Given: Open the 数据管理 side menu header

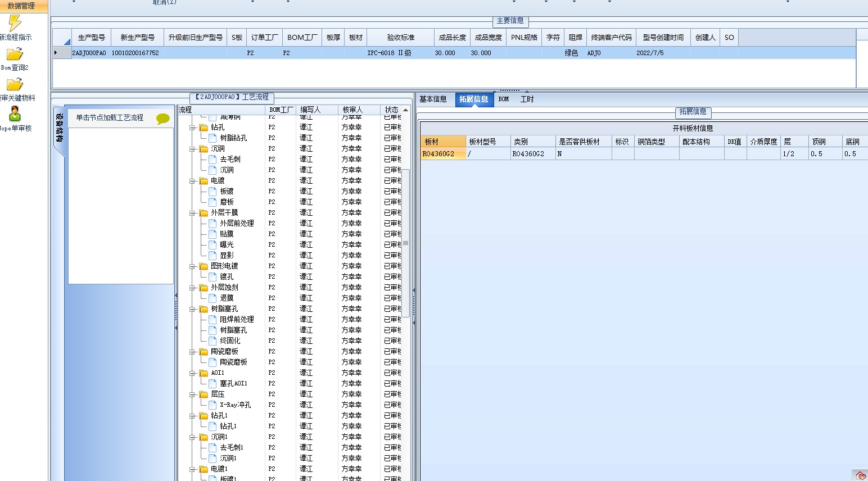Looking at the screenshot, I should (x=22, y=6).
